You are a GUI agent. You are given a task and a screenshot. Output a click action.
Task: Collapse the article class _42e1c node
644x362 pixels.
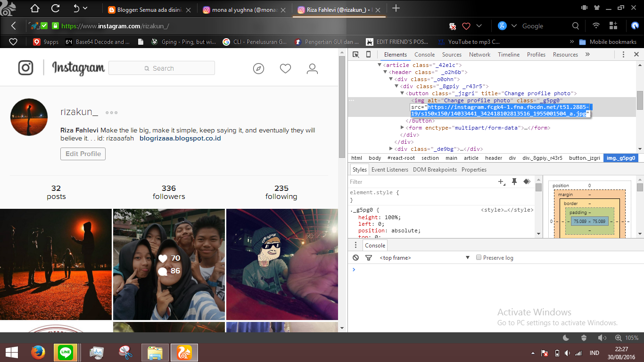380,65
